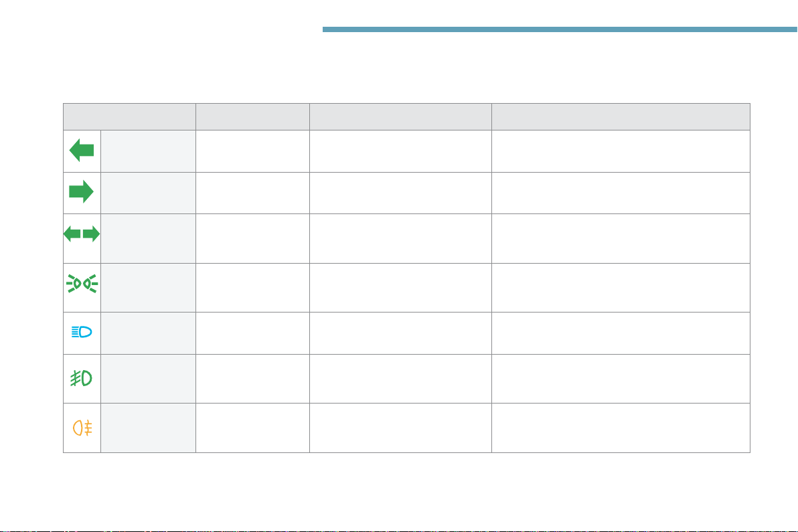Click the blue horizontal header bar
798x532 pixels.
[560, 29]
